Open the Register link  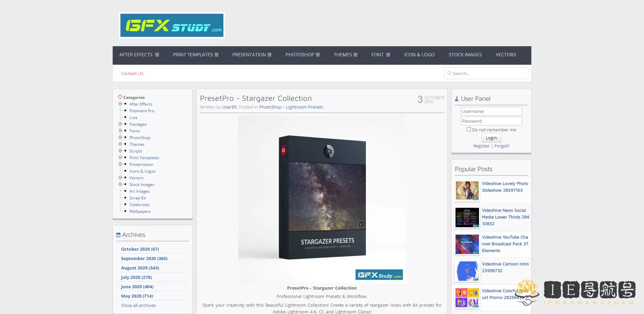pyautogui.click(x=481, y=146)
